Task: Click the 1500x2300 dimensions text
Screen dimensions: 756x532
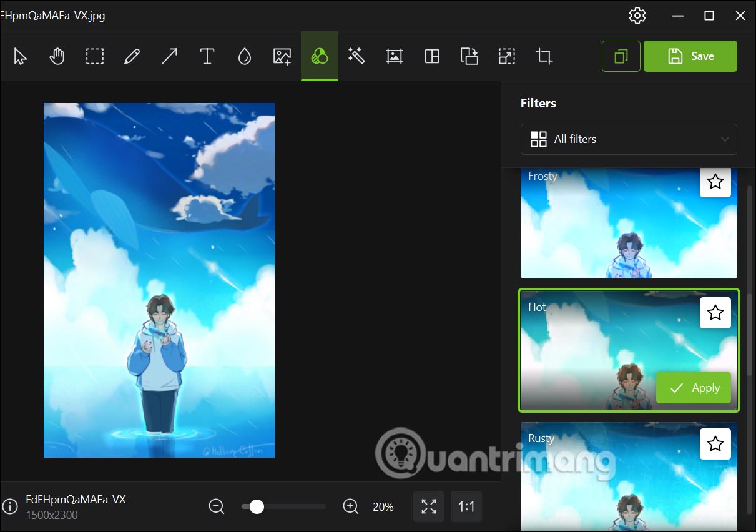Action: [52, 515]
